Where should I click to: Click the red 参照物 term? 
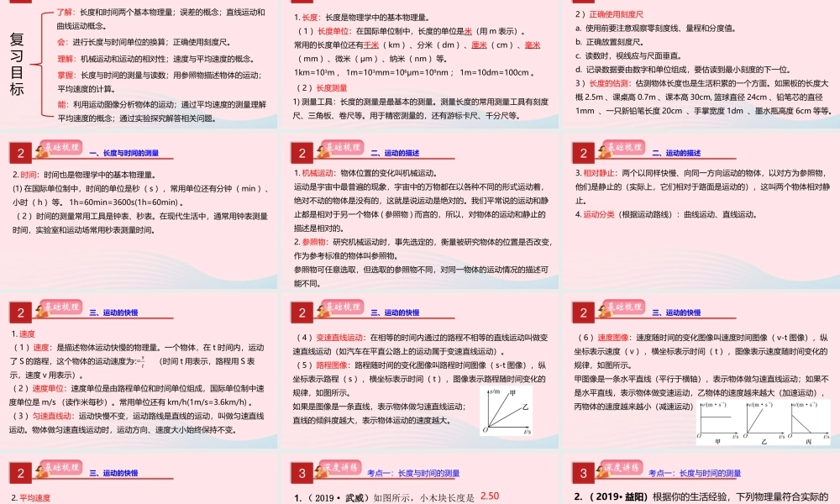pyautogui.click(x=313, y=242)
